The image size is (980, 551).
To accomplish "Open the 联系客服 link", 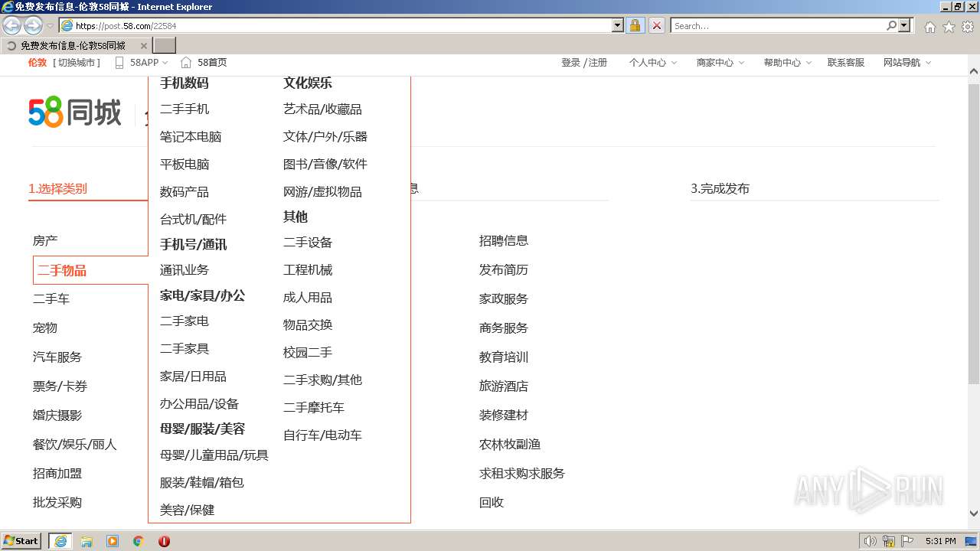I will [x=846, y=63].
